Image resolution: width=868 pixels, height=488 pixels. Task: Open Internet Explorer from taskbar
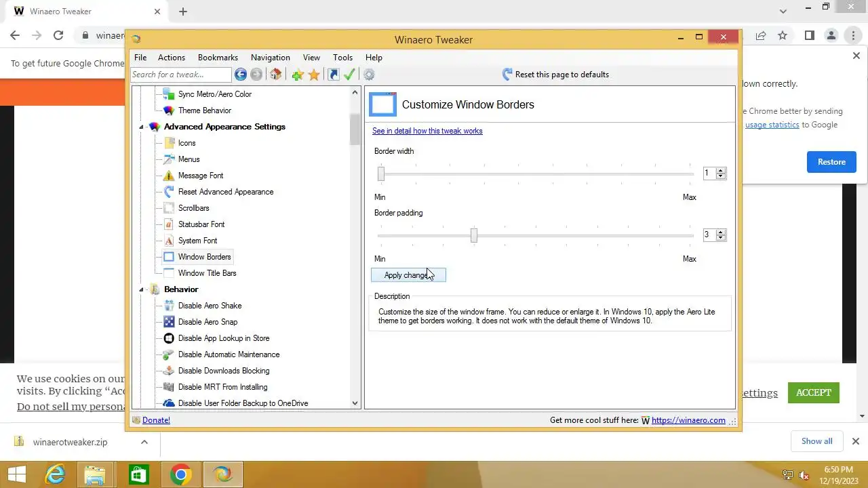point(54,474)
